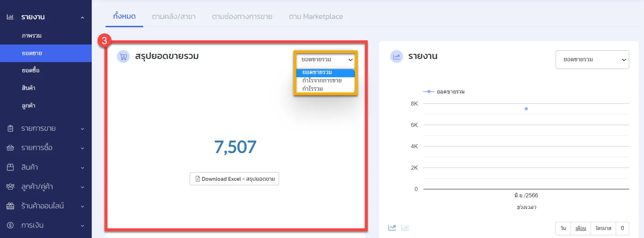
Task: Click the people icon for ลูกค้า/คู่ค้า
Action: click(x=10, y=187)
